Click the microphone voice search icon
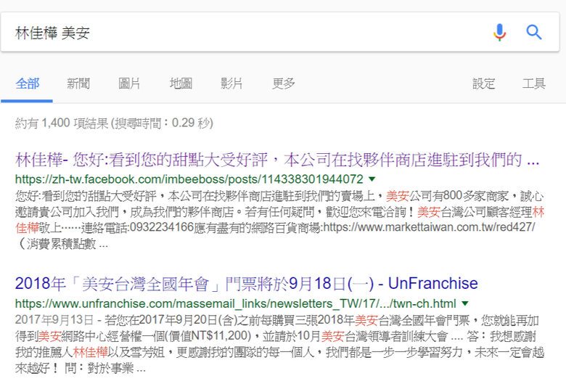The image size is (566, 392). pos(499,32)
